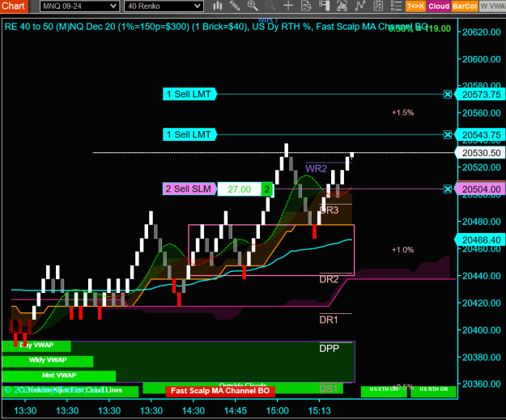Open the strategies clipboard icon
506x420 pixels.
pyautogui.click(x=378, y=6)
